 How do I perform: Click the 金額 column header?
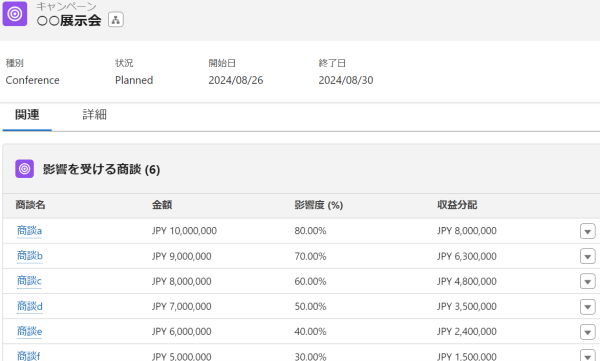pyautogui.click(x=162, y=205)
